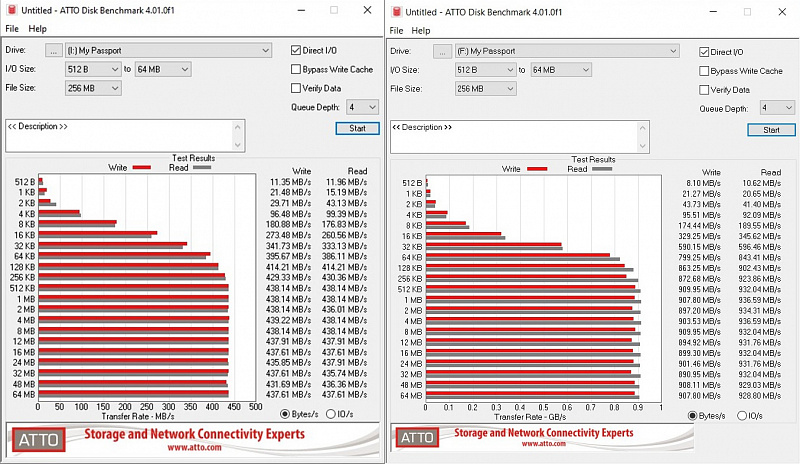Click 8.10 MB/s write value in right window
The image size is (800, 464).
(x=703, y=183)
